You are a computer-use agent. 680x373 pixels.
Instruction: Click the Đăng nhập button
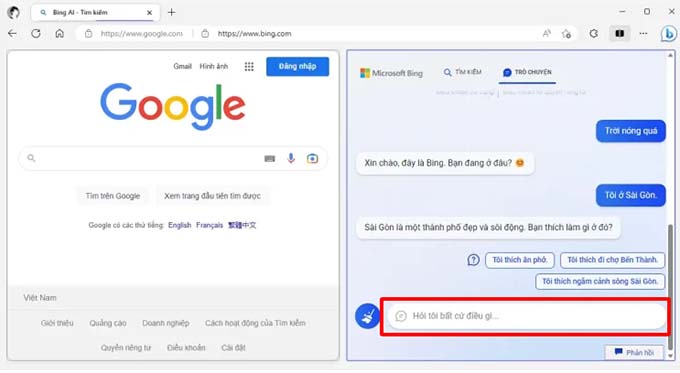tap(298, 66)
